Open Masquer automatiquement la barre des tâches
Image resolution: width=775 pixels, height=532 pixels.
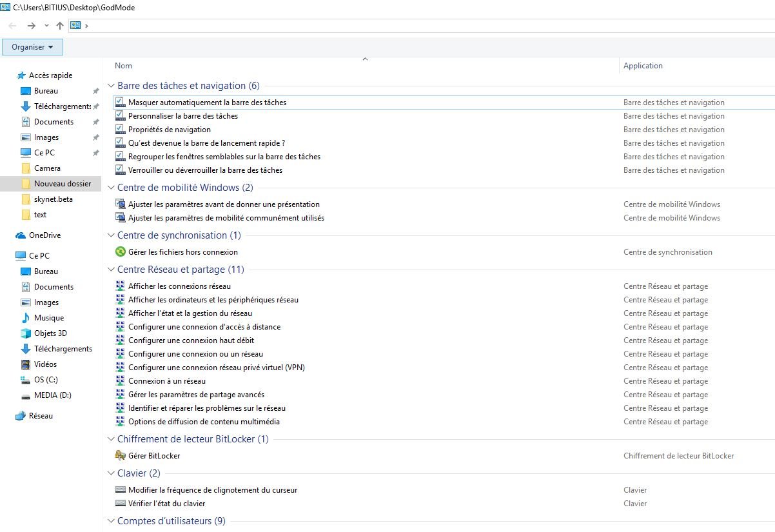click(207, 103)
